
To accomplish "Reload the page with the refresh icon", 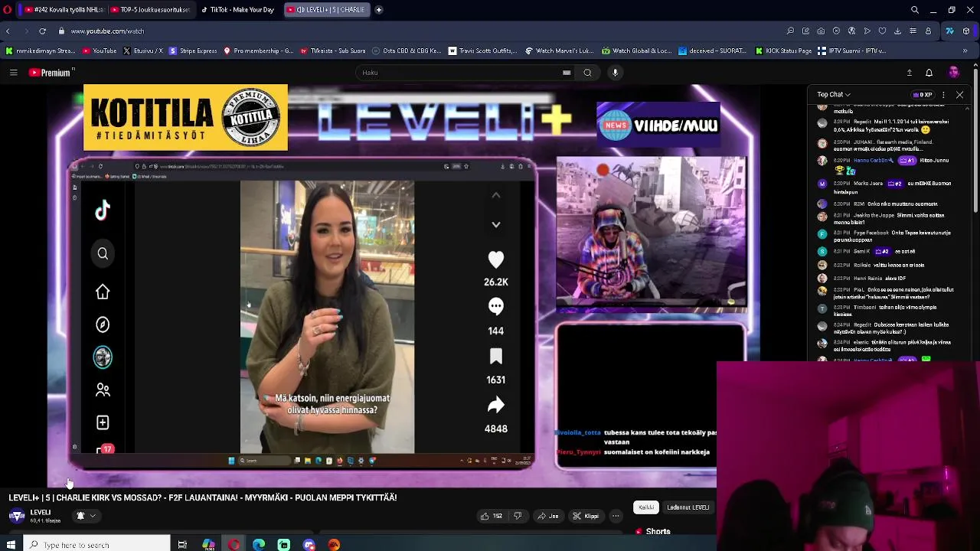I will click(x=42, y=31).
